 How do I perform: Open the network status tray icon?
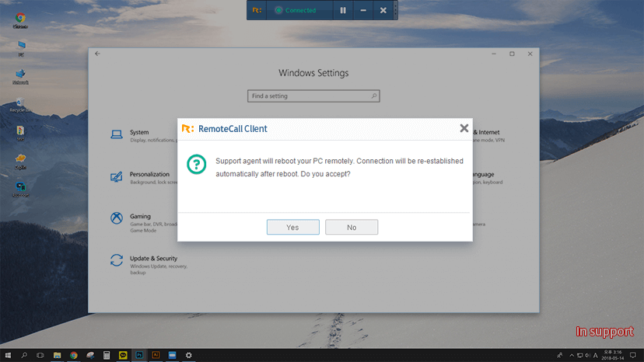[579, 356]
